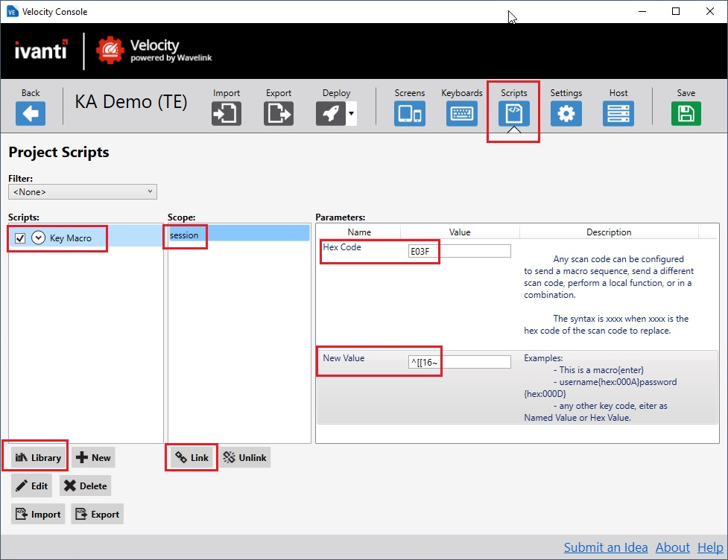The height and width of the screenshot is (560, 728).
Task: Click the Back arrow icon
Action: [31, 113]
